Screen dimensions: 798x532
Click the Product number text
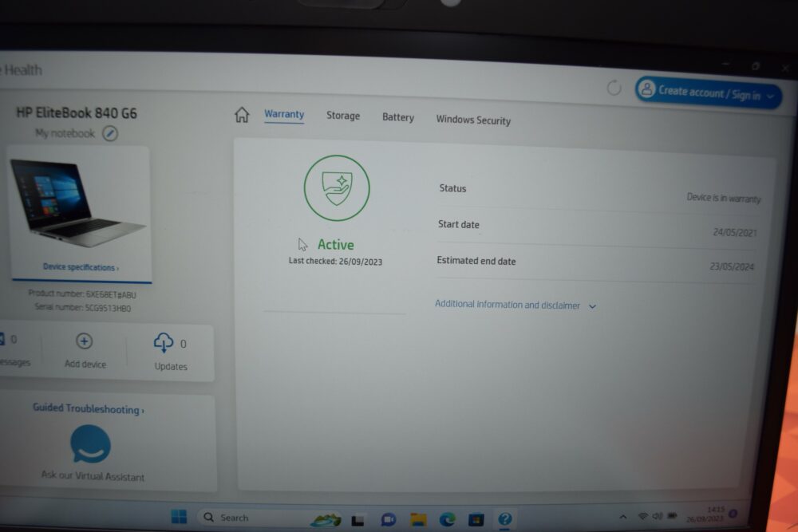(82, 294)
